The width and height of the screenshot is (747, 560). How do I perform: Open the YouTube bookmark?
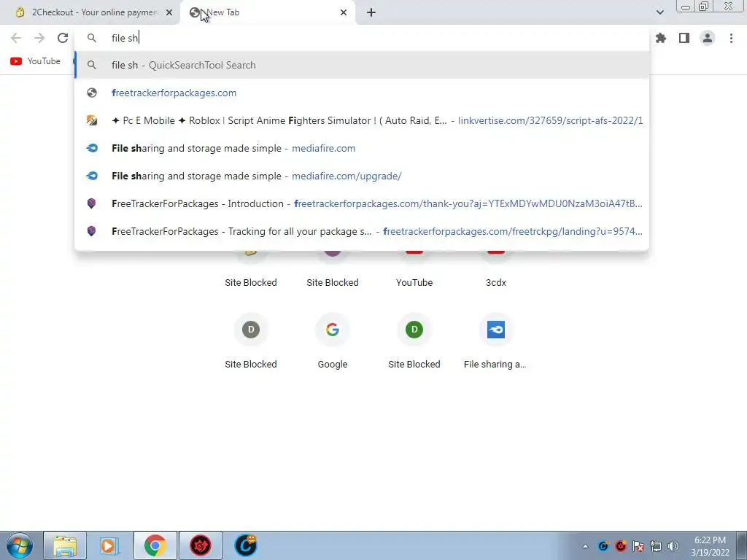tap(35, 61)
